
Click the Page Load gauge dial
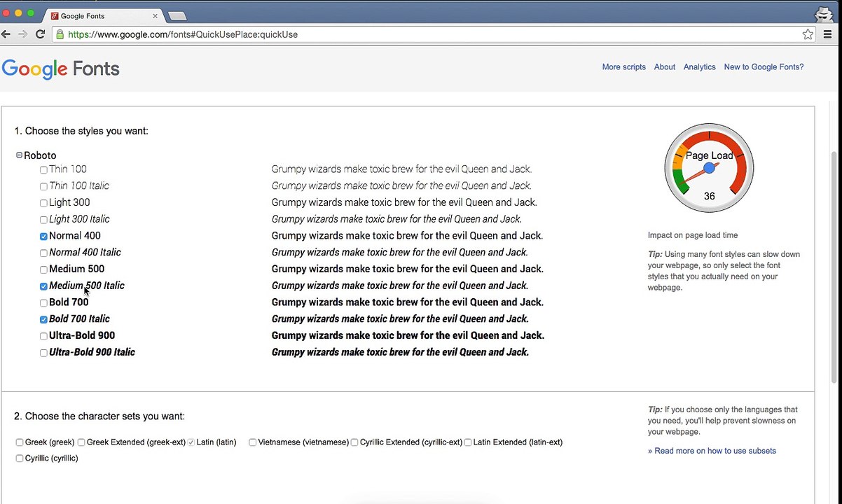coord(709,168)
